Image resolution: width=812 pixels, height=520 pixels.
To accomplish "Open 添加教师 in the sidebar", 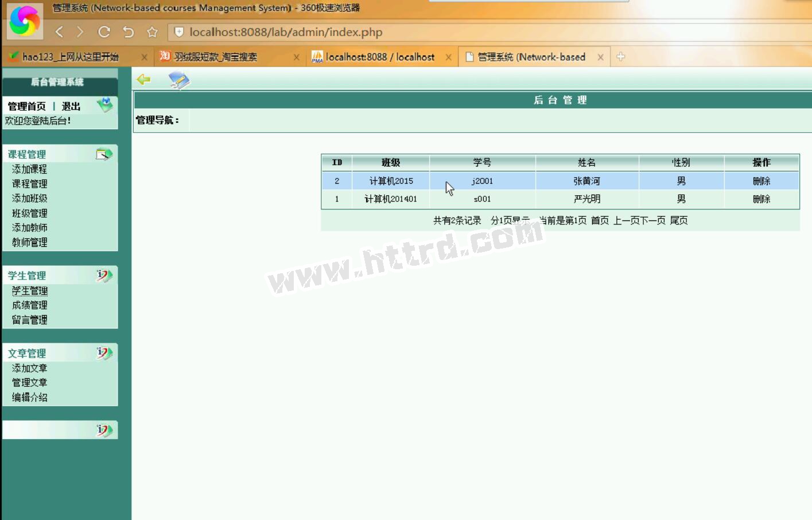I will click(x=30, y=228).
